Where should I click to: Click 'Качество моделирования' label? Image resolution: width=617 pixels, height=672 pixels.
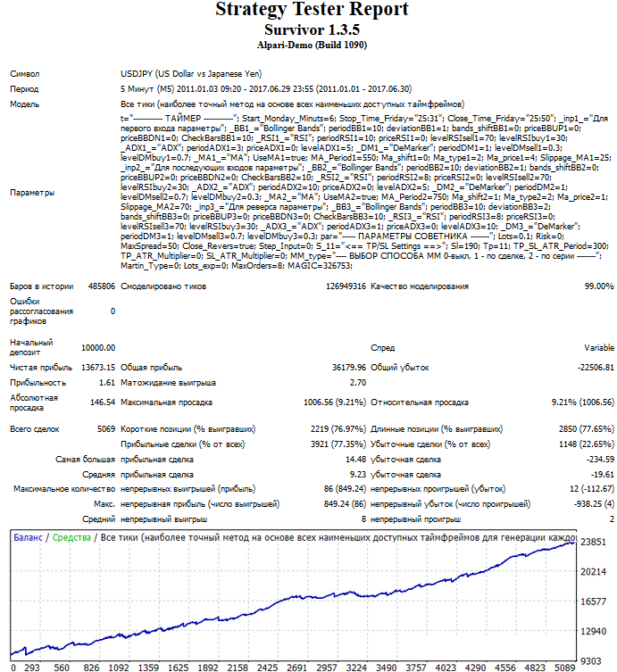(x=420, y=286)
